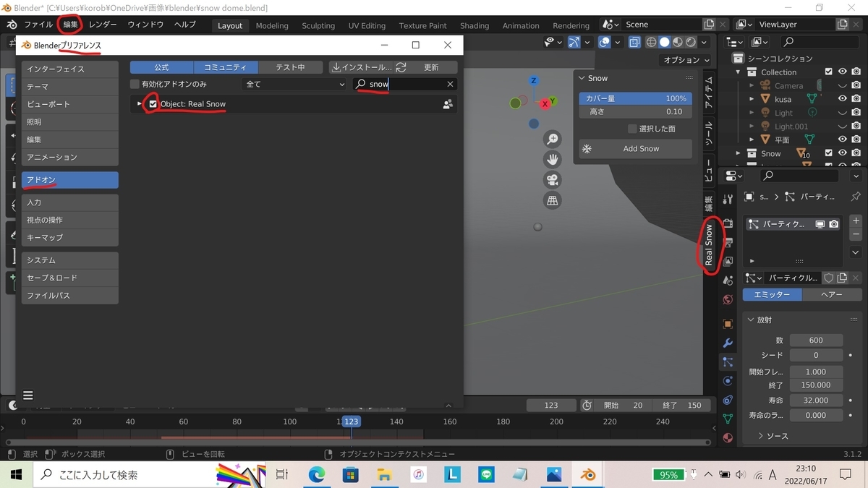Click pin icon in Properties editor header
Viewport: 868px width, 488px height.
coord(856,197)
